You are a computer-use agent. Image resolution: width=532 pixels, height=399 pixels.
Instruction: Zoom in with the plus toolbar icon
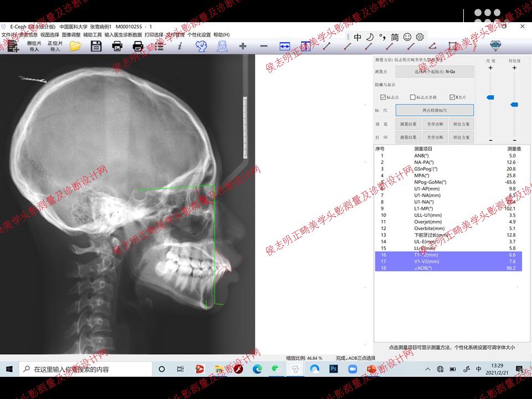(243, 46)
